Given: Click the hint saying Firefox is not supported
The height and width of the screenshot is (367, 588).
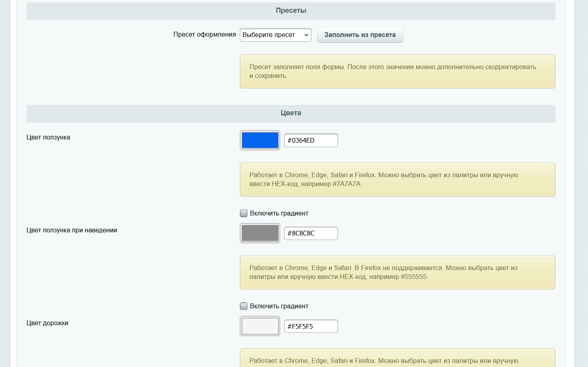Looking at the screenshot, I should click(397, 273).
